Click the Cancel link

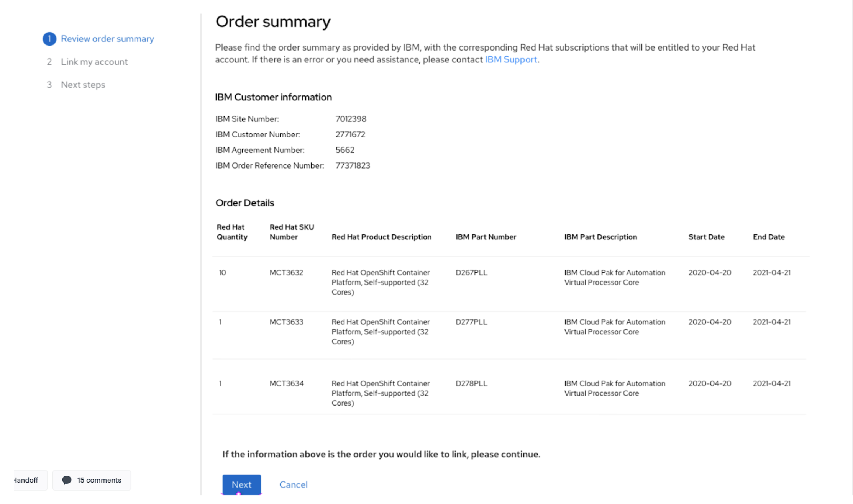pyautogui.click(x=293, y=484)
